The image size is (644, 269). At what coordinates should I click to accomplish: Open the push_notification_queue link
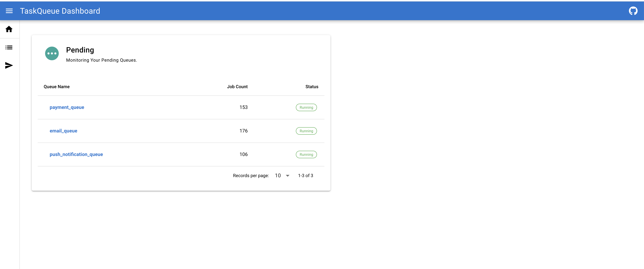(x=76, y=154)
